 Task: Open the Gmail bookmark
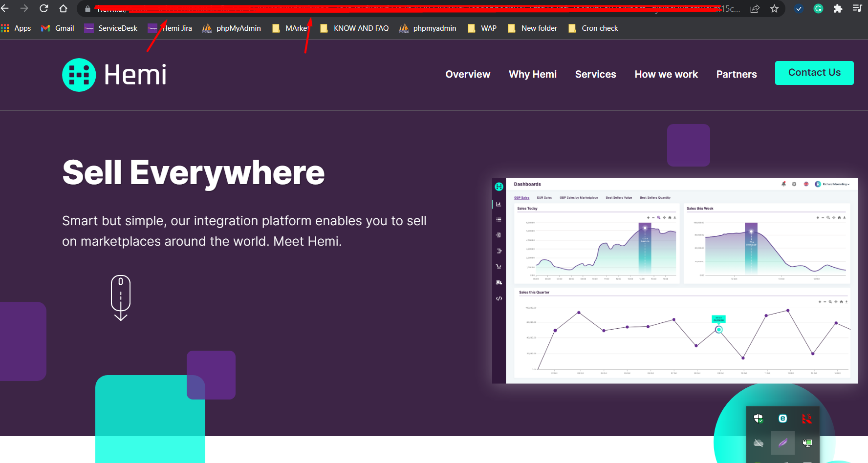coord(58,28)
